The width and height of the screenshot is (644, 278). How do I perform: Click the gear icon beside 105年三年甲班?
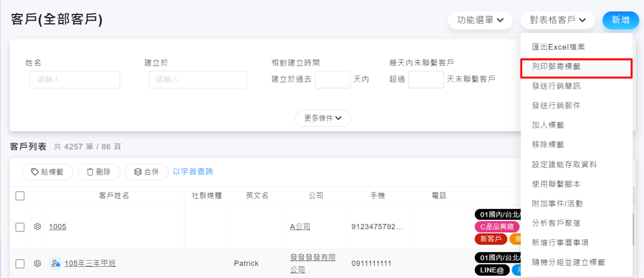point(37,264)
